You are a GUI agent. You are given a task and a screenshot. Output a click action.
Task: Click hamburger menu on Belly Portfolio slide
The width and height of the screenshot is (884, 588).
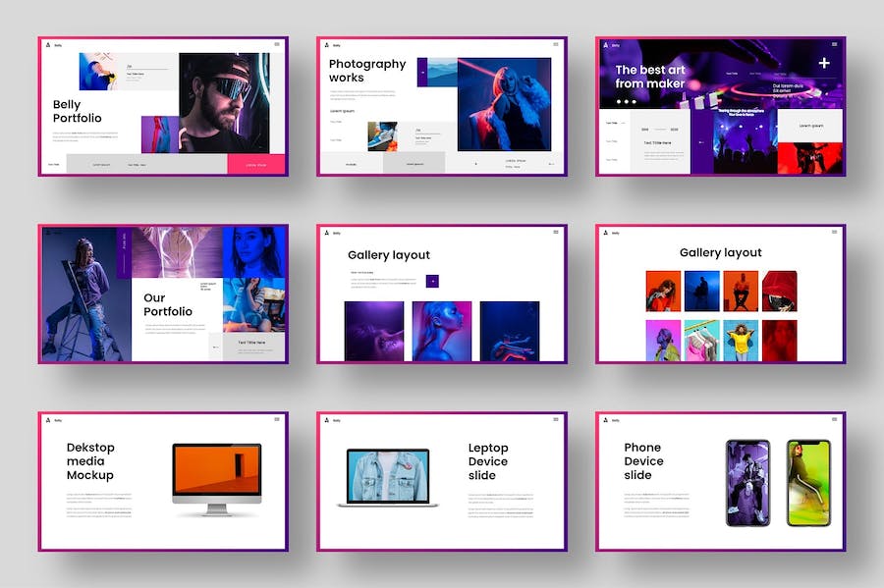[276, 45]
